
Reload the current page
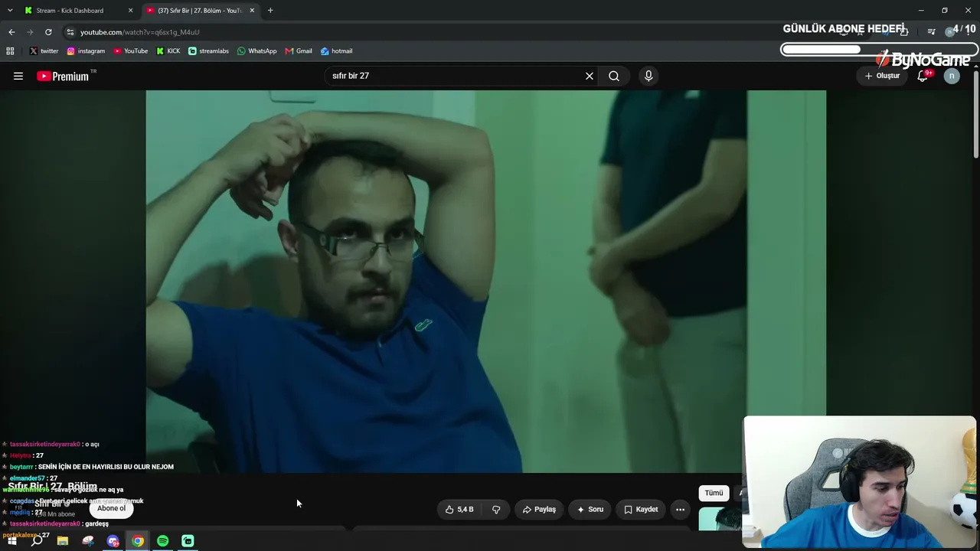(48, 32)
